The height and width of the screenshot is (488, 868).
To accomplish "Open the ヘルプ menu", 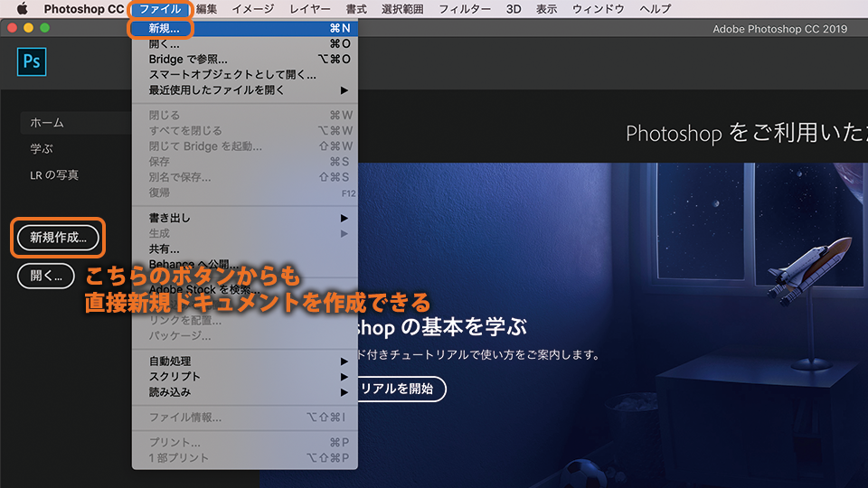I will tap(655, 9).
